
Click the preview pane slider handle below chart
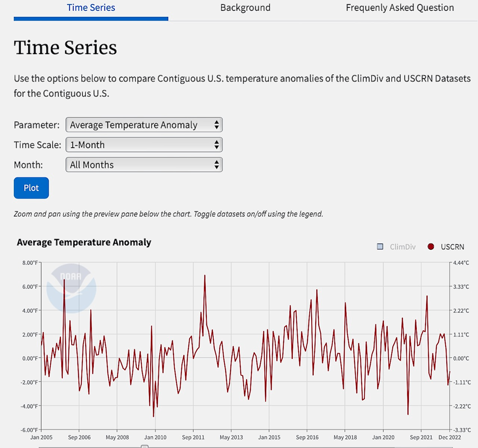click(x=145, y=446)
